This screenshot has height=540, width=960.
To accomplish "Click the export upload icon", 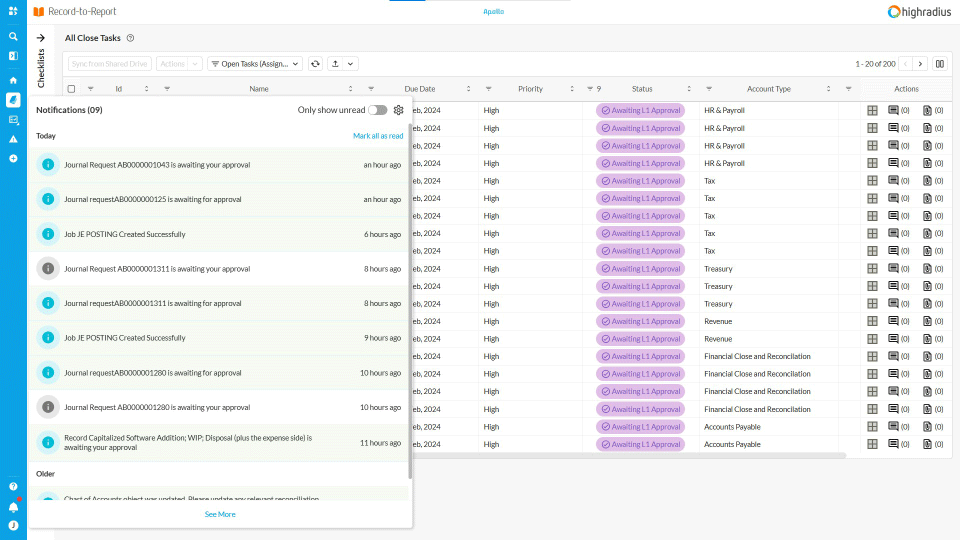I will coord(336,64).
